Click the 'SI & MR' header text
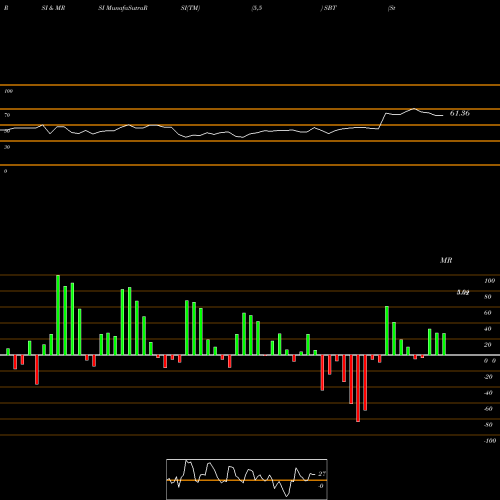This screenshot has height=500, width=500. 53,8
